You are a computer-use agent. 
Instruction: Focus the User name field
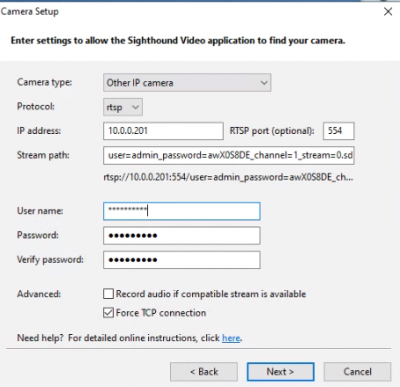[182, 211]
